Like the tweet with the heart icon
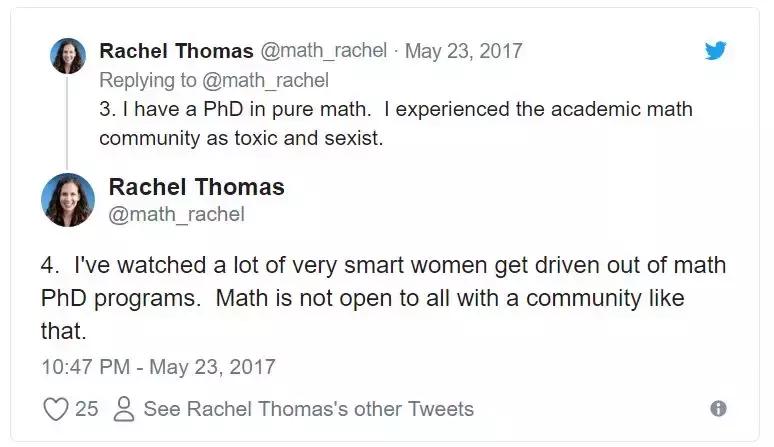 pyautogui.click(x=56, y=409)
